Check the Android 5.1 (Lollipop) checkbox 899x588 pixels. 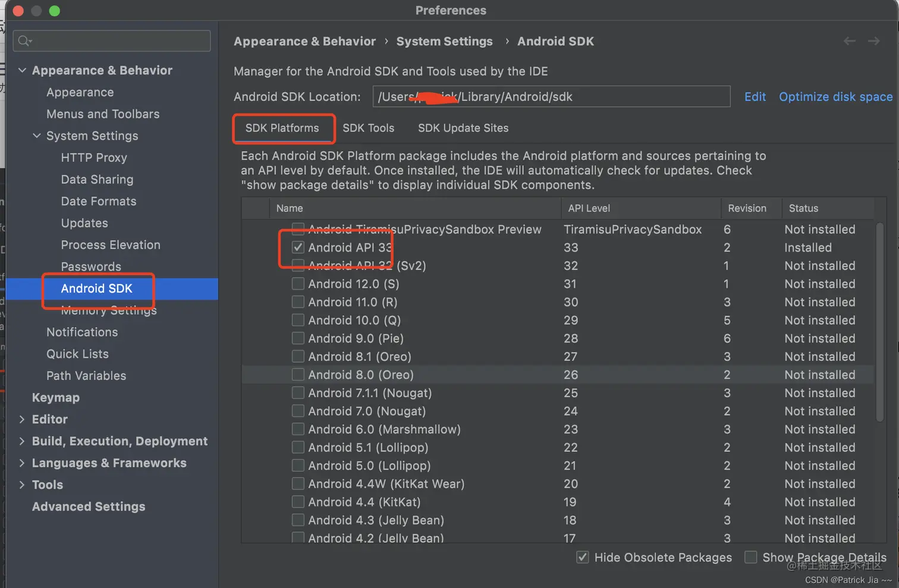[298, 447]
